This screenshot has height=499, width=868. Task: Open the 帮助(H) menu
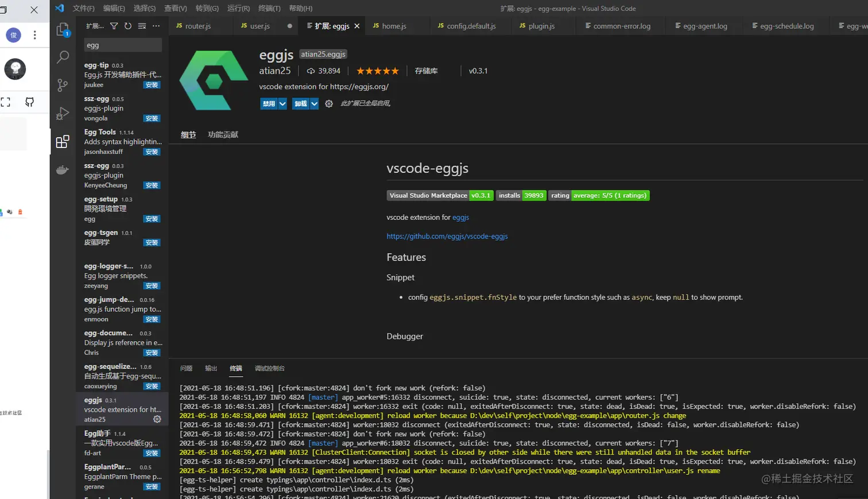pos(301,8)
